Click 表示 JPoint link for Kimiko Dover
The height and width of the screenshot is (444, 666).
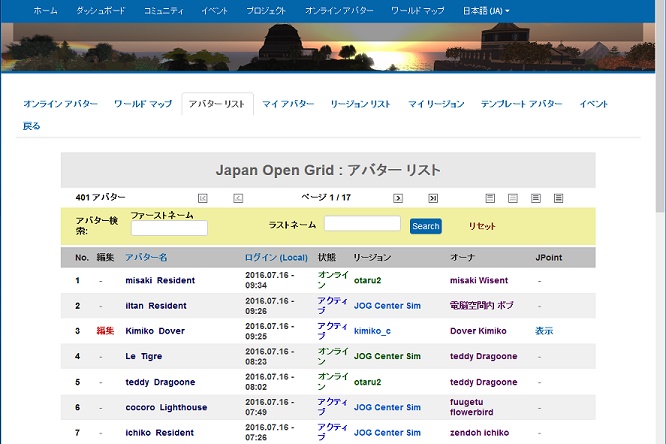coord(544,331)
